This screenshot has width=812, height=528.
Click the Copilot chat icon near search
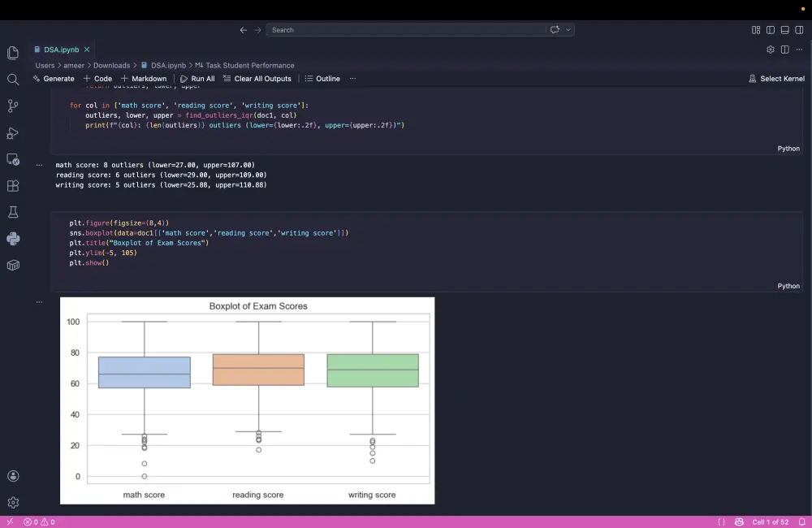pyautogui.click(x=555, y=29)
